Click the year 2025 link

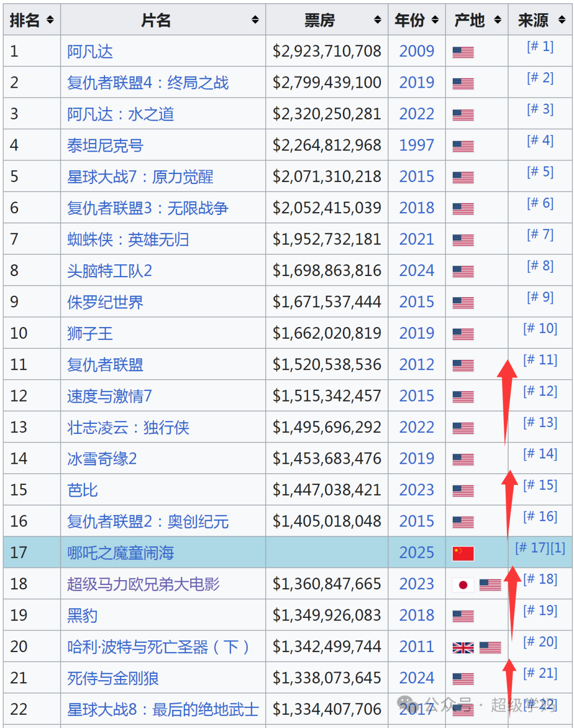point(417,553)
